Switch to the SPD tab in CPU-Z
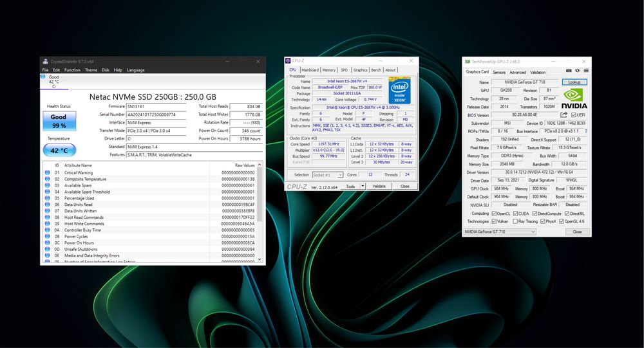Viewport: 644px width, 348px height. (x=344, y=70)
